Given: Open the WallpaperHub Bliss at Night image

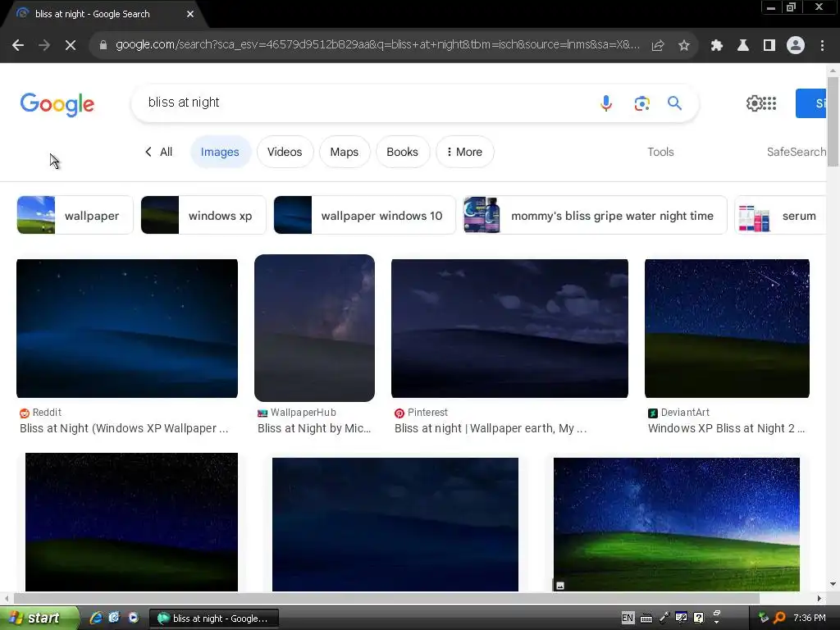Looking at the screenshot, I should [x=314, y=328].
